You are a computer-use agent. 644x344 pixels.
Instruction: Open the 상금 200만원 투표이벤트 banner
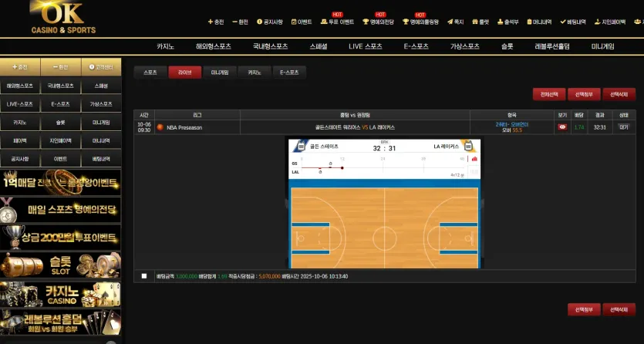click(x=60, y=238)
